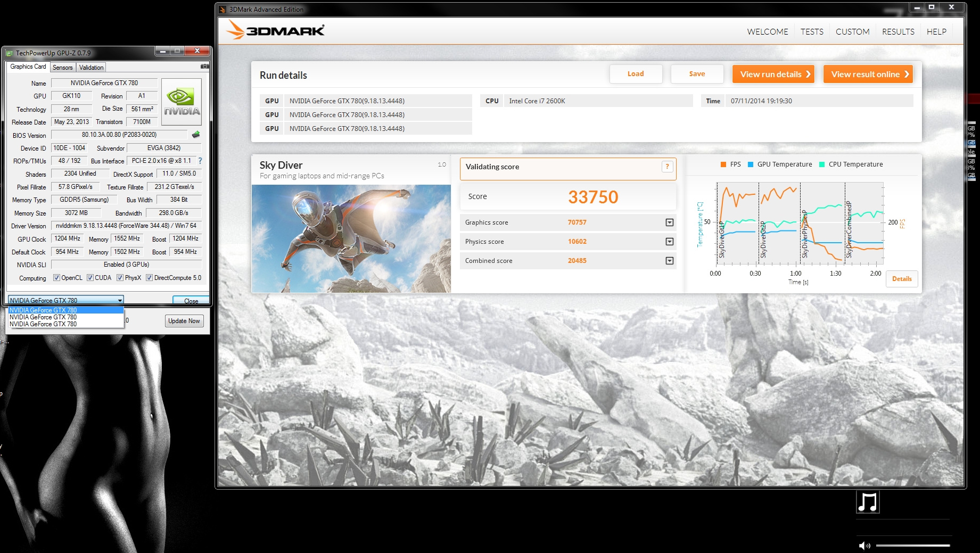Click the Sky Diver preview thumbnail
The width and height of the screenshot is (980, 553).
[x=351, y=238]
